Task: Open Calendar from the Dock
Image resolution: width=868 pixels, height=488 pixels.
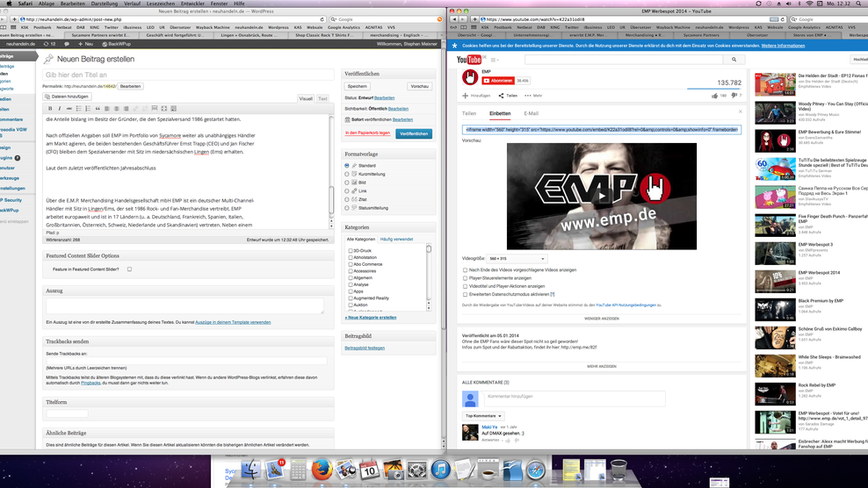Action: [369, 470]
